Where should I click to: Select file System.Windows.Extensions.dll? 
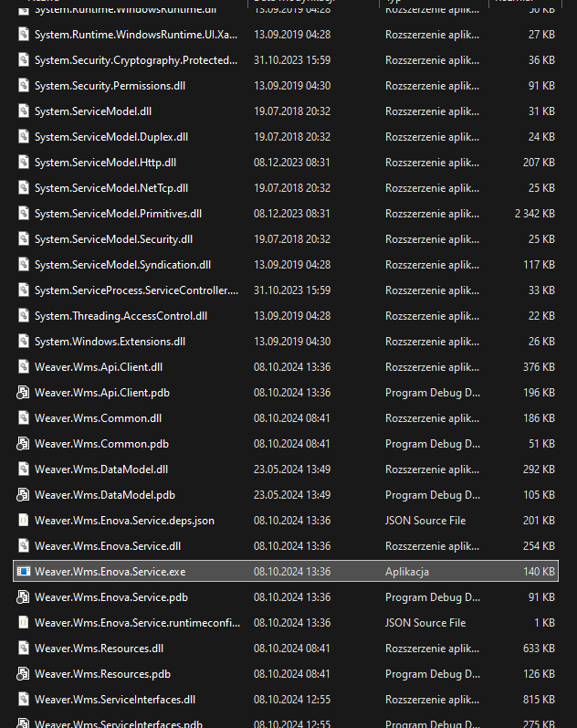pyautogui.click(x=110, y=342)
